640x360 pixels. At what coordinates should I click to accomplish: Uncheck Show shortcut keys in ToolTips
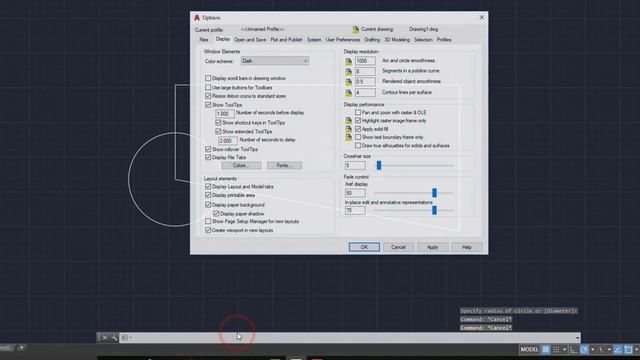pos(218,122)
